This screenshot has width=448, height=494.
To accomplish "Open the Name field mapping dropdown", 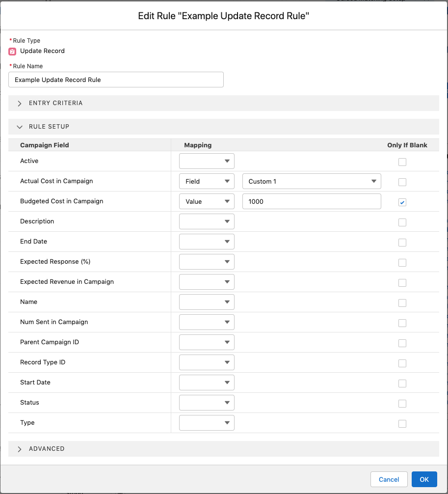I will 207,302.
